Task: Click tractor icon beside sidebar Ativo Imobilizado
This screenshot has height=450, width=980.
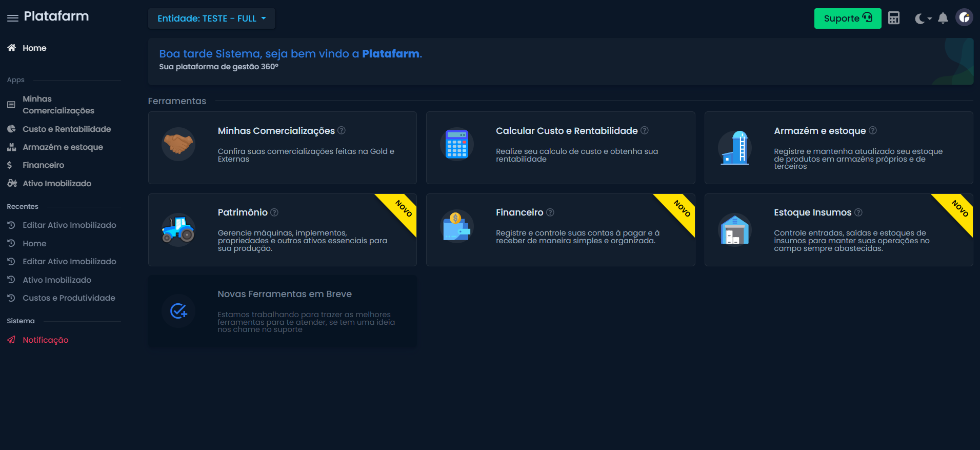Action: 12,183
